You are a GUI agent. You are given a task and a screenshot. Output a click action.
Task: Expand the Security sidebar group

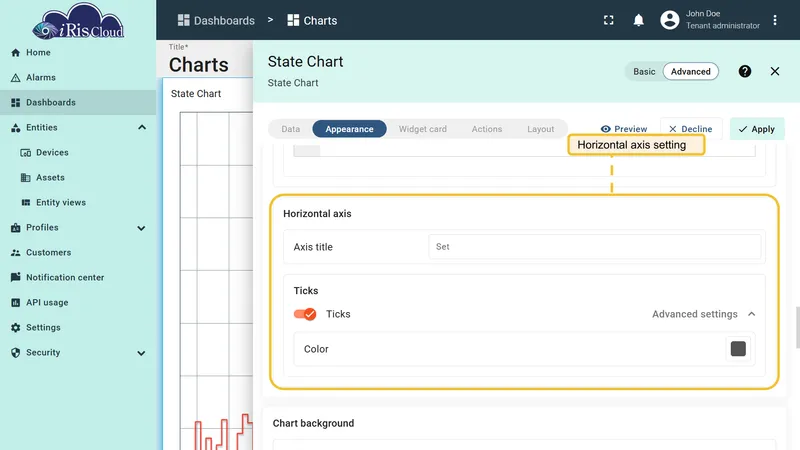click(x=141, y=353)
